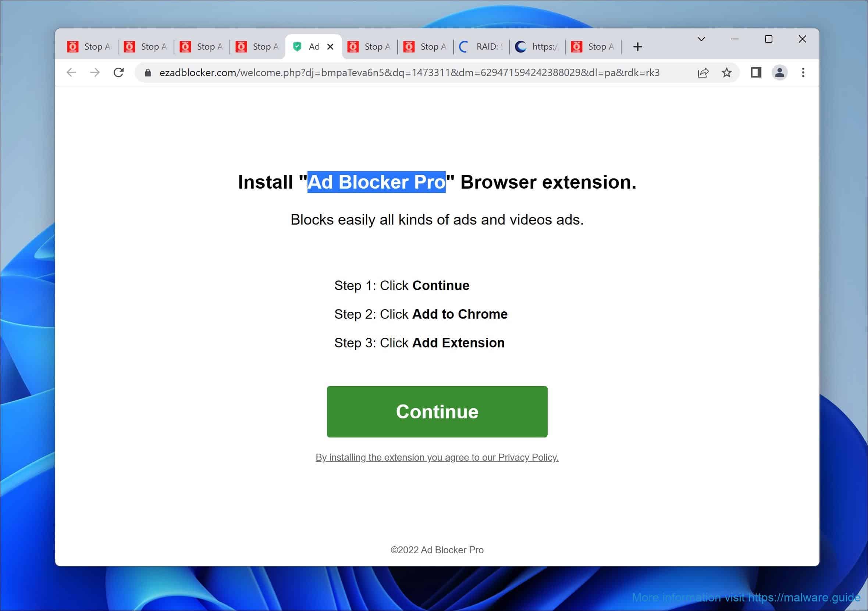Screen dimensions: 868x611
Task: Go back using the browser back arrow
Action: (71, 72)
